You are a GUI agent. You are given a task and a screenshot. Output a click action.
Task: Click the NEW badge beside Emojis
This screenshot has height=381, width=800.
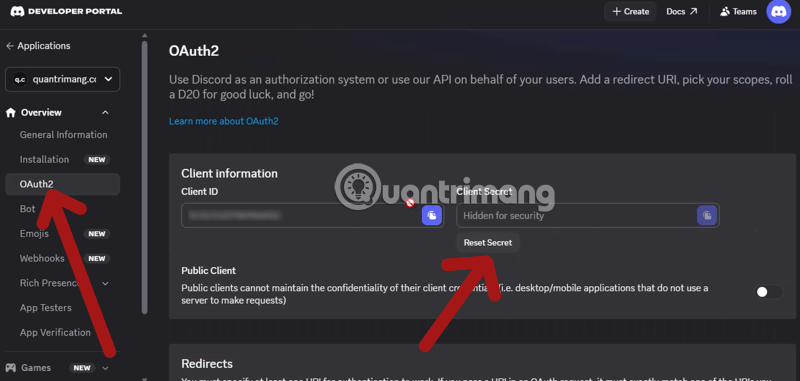point(96,234)
